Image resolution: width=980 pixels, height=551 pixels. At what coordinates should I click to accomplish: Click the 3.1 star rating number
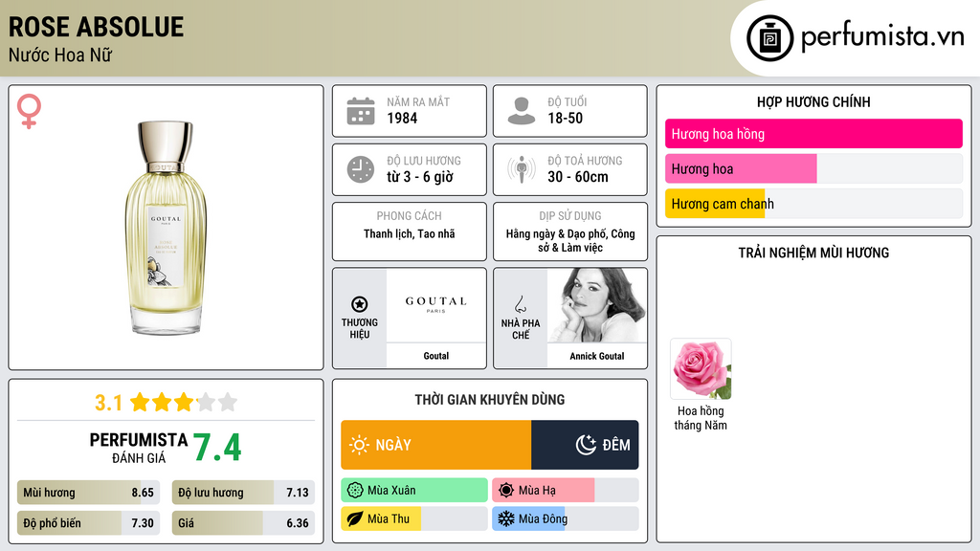[x=108, y=403]
